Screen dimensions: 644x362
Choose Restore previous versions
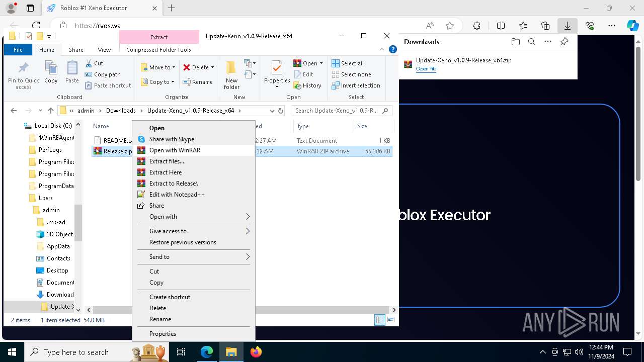194,242
